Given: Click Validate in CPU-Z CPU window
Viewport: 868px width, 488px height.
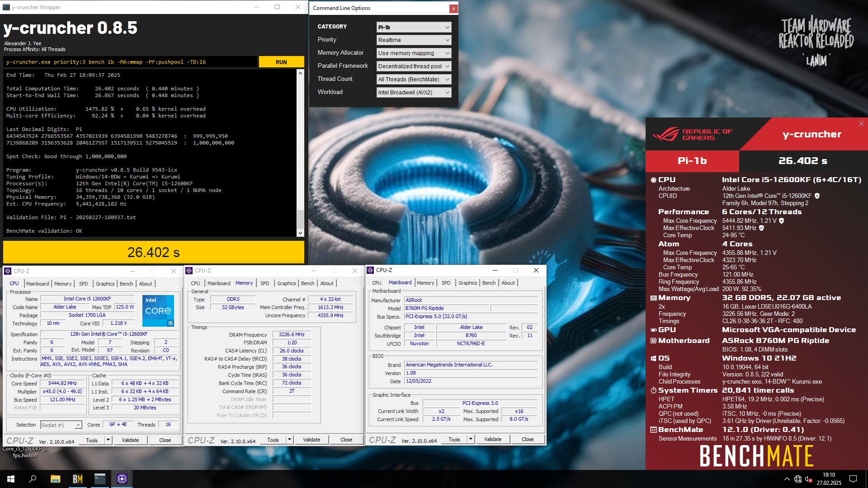Looking at the screenshot, I should (130, 440).
